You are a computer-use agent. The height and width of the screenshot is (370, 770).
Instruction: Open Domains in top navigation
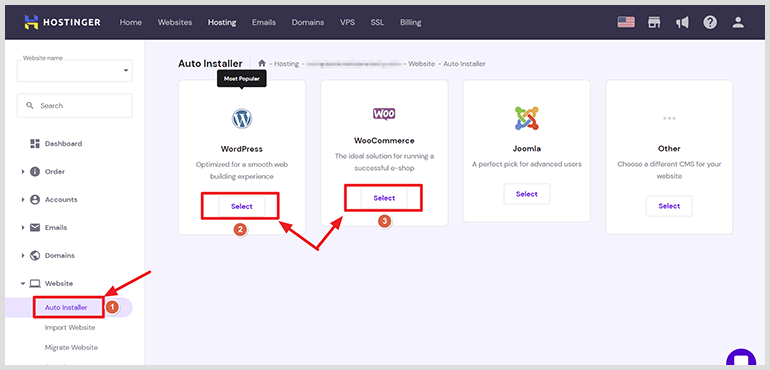click(308, 22)
